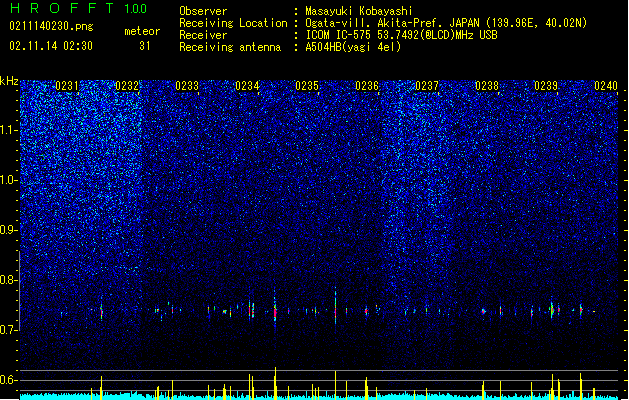The image size is (629, 400).
Task: Click the meteor label
Action: tap(142, 31)
